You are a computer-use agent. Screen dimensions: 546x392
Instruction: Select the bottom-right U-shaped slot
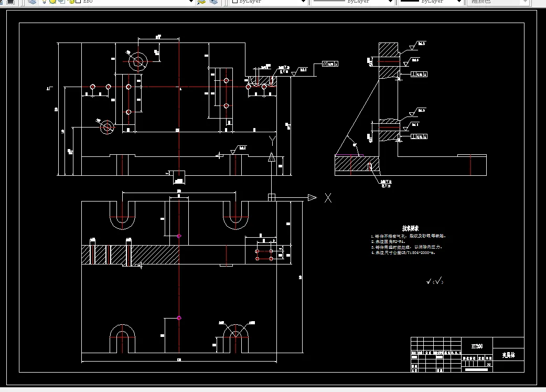tap(235, 338)
